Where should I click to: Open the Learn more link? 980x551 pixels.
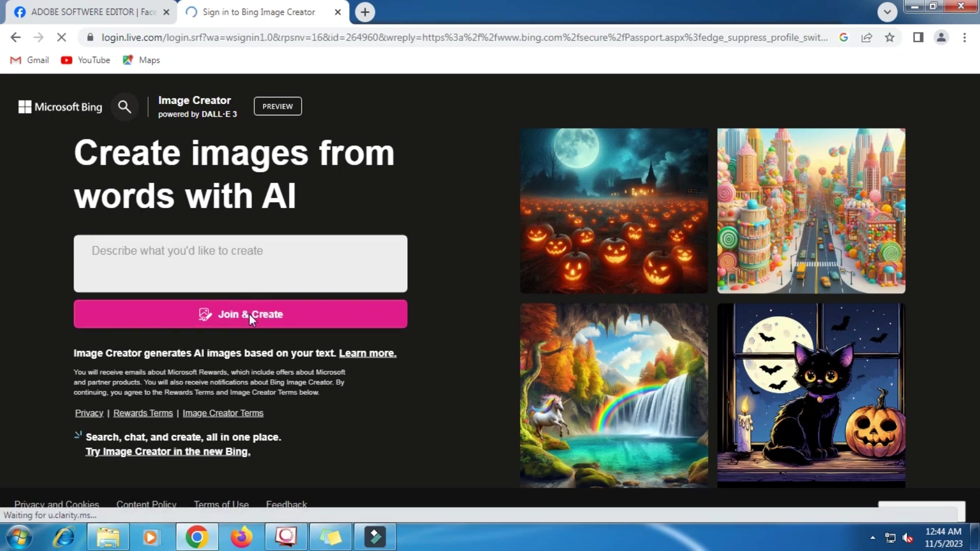(x=367, y=353)
